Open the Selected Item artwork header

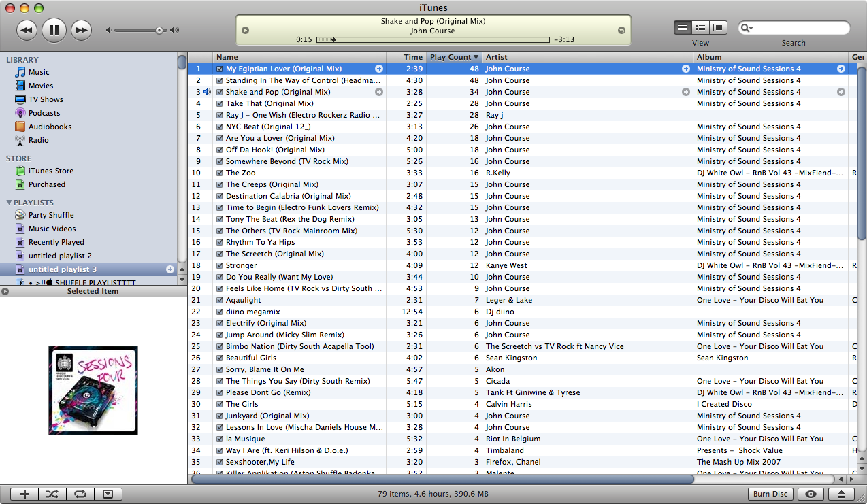pyautogui.click(x=93, y=291)
